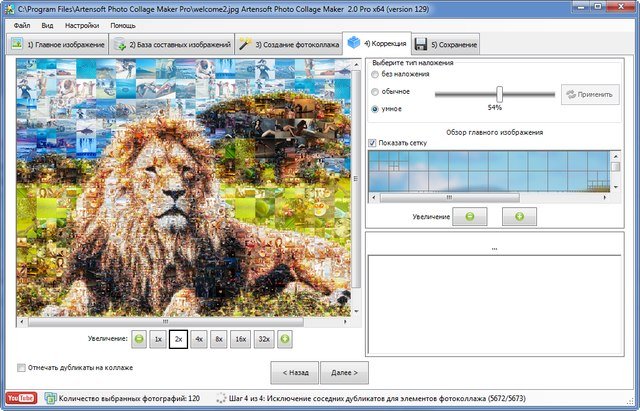
Task: Click the application icon in title bar
Action: tap(9, 8)
